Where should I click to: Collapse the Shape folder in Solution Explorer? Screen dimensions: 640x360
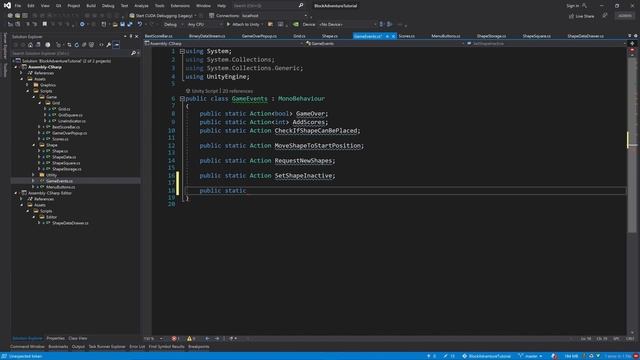(34, 145)
